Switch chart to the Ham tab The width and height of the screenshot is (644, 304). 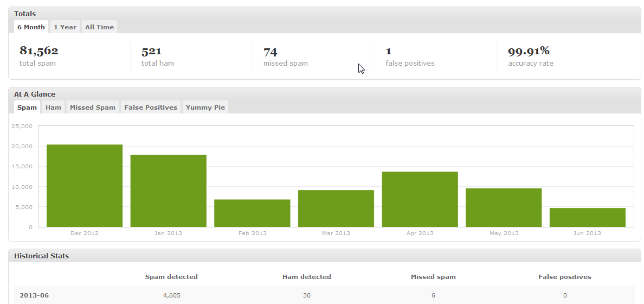(x=53, y=107)
